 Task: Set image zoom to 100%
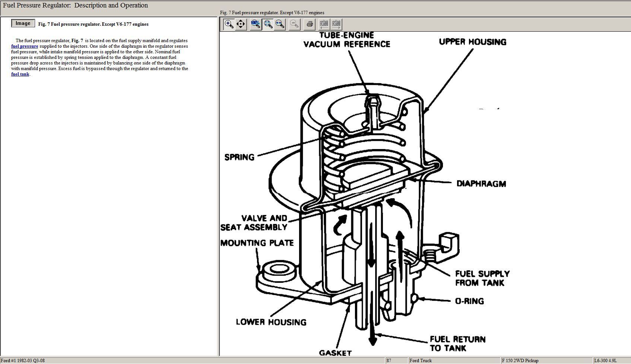[255, 24]
